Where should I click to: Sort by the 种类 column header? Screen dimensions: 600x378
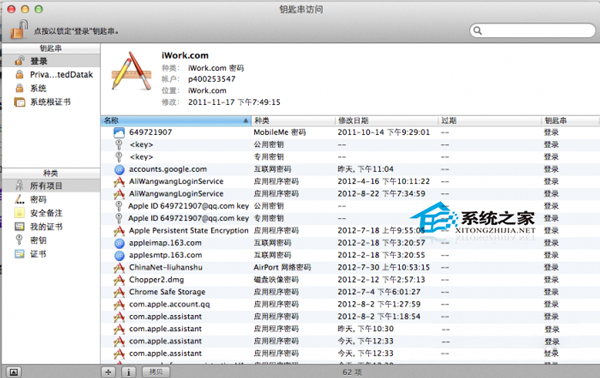click(x=293, y=121)
